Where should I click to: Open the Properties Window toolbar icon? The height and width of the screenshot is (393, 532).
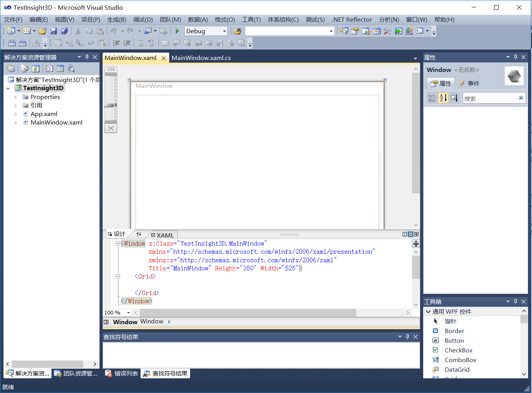[355, 31]
